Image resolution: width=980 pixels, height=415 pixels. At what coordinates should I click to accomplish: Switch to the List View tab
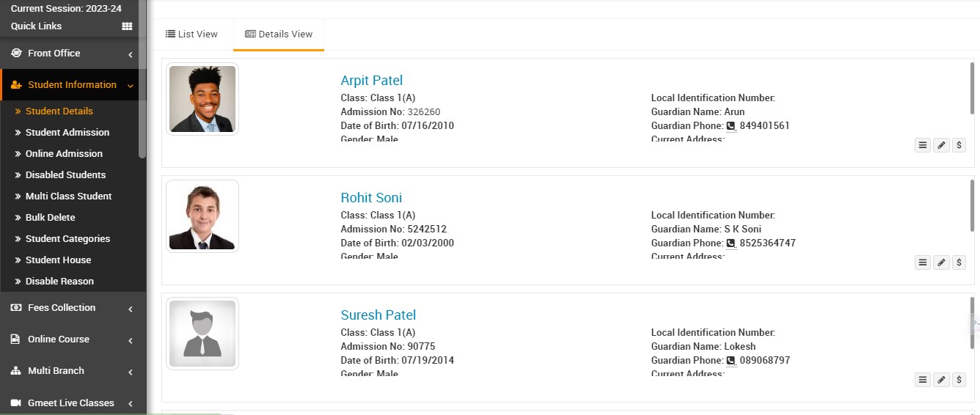tap(191, 34)
